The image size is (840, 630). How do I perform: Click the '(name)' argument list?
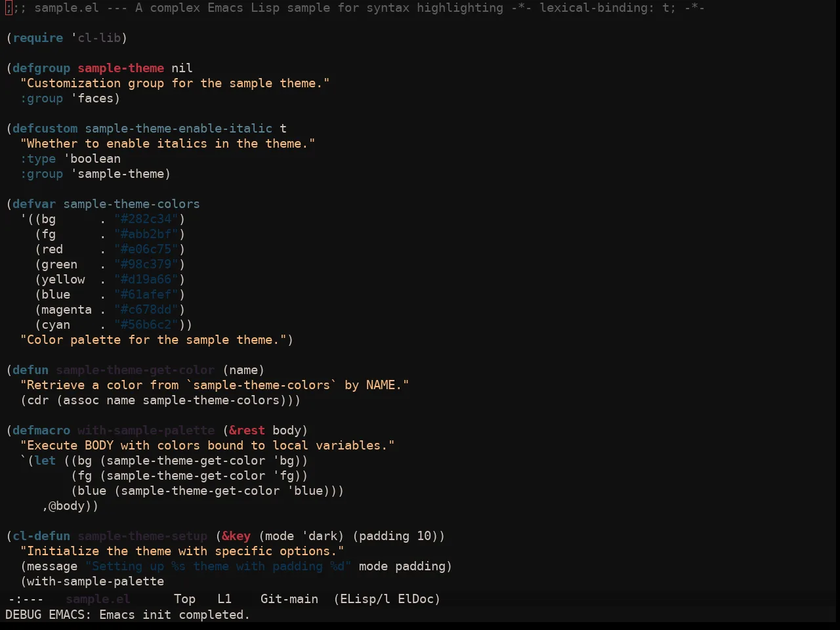coord(243,370)
